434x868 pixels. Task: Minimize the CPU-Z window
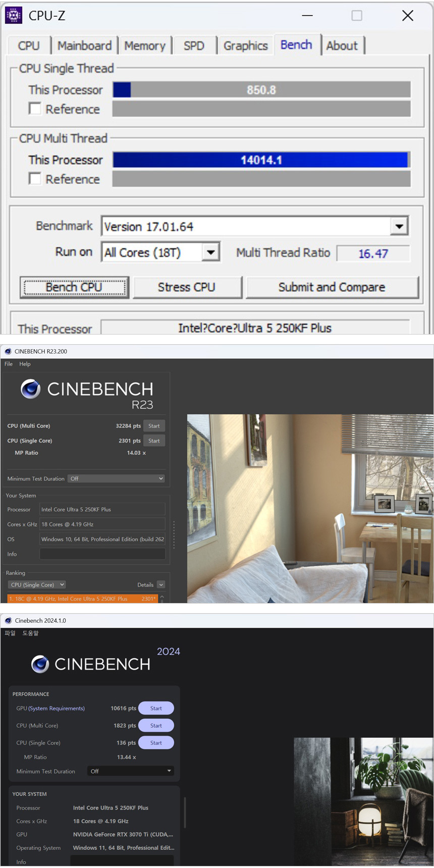pos(307,16)
